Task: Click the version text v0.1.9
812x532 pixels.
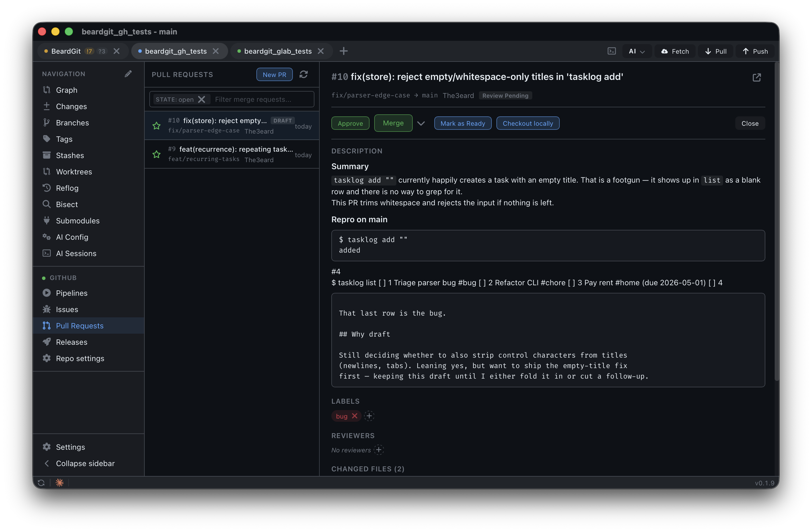Action: coord(764,483)
